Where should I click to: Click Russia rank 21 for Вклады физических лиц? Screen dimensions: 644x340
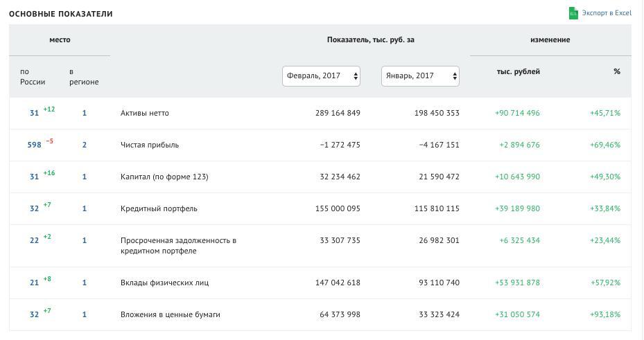coord(34,283)
